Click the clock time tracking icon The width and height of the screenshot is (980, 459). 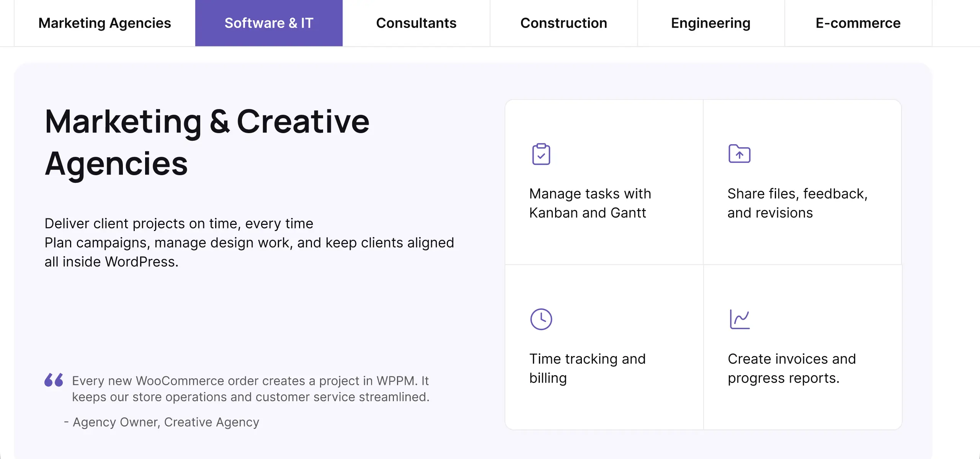pyautogui.click(x=541, y=319)
